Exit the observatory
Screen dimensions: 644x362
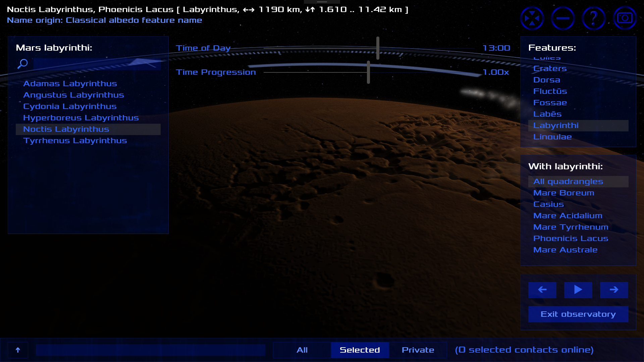coord(578,314)
